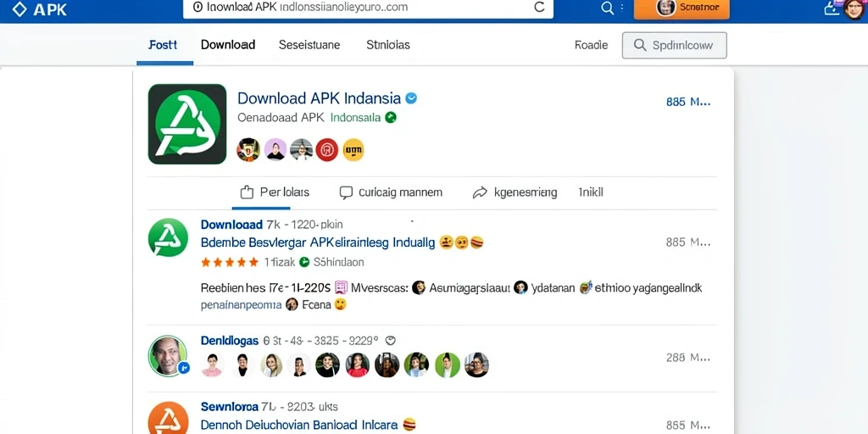
Task: Click avatar before ydatanan text
Action: [x=520, y=287]
